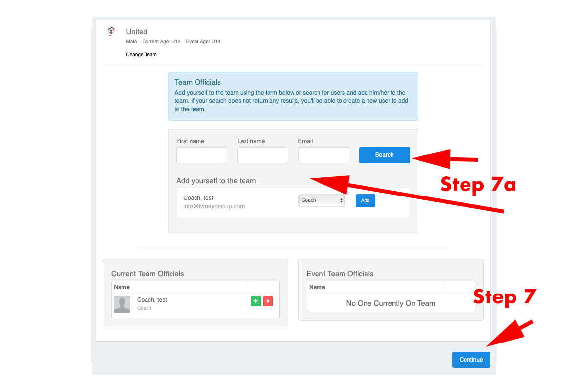This screenshot has width=588, height=392.
Task: Click into the Email search field
Action: click(323, 155)
